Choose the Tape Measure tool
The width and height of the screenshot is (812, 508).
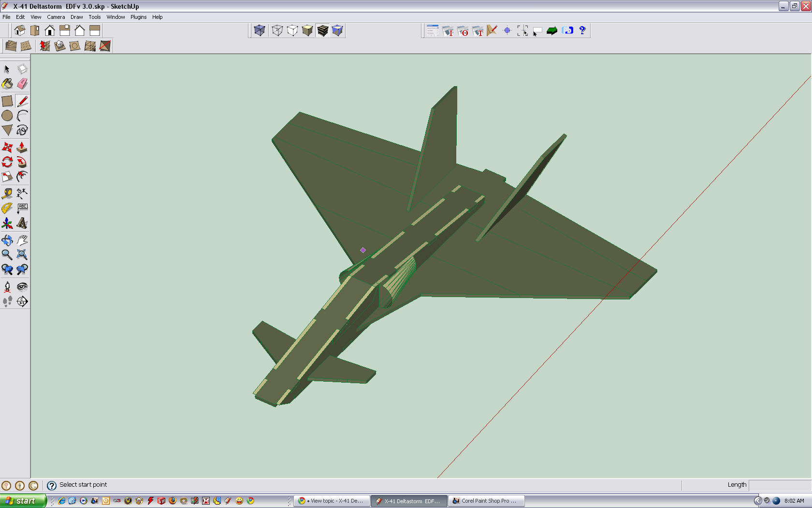pyautogui.click(x=7, y=194)
